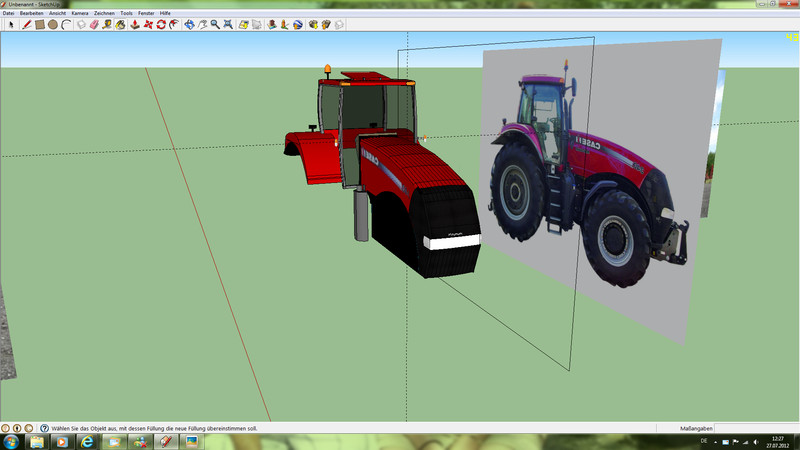
Task: Select the arrow Select tool
Action: pos(11,24)
